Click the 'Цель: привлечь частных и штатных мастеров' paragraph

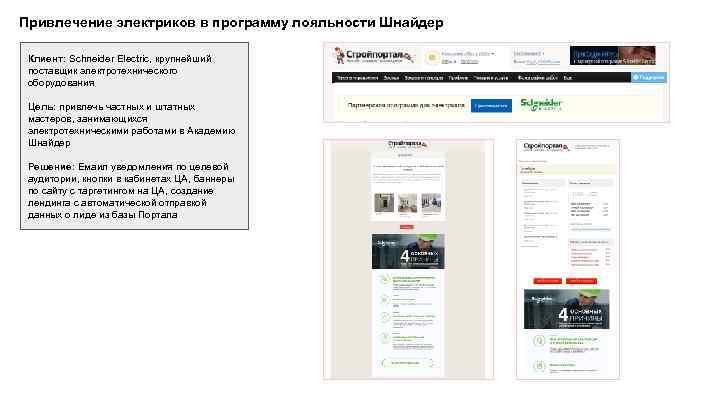(132, 124)
